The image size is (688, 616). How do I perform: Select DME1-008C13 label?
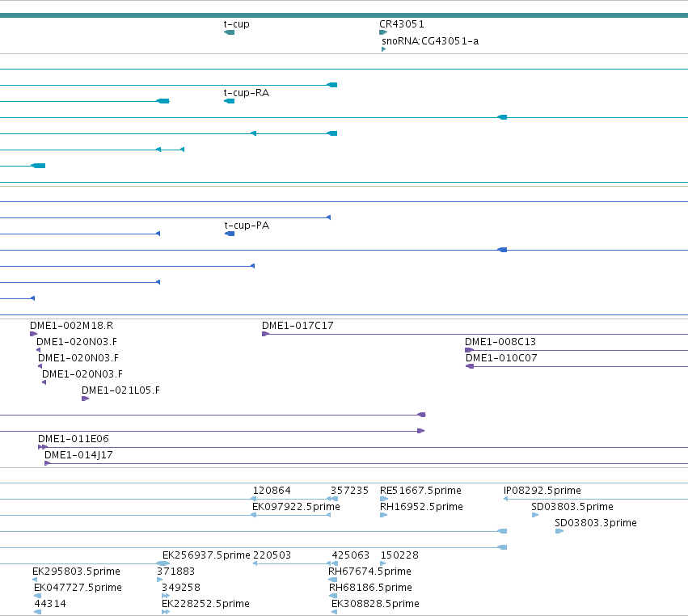point(500,342)
